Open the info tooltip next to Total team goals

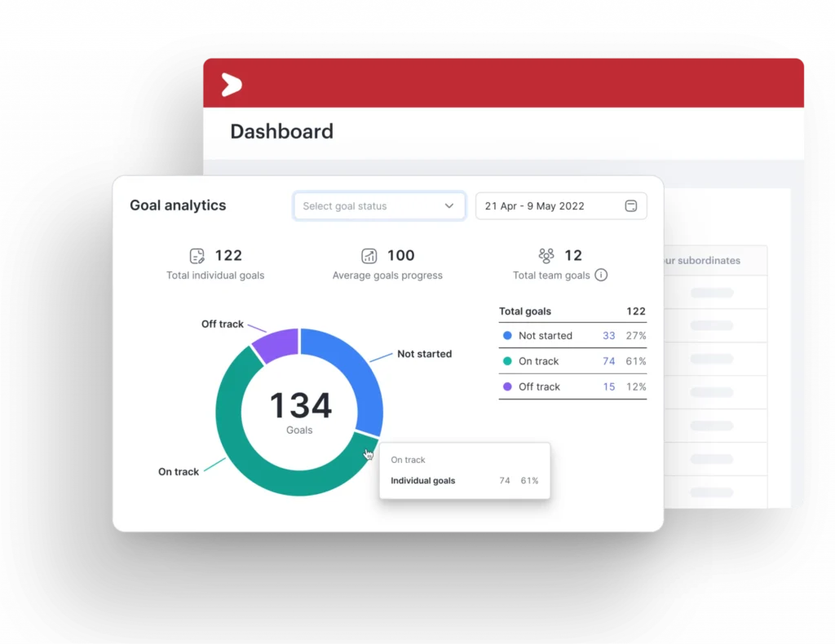click(602, 275)
